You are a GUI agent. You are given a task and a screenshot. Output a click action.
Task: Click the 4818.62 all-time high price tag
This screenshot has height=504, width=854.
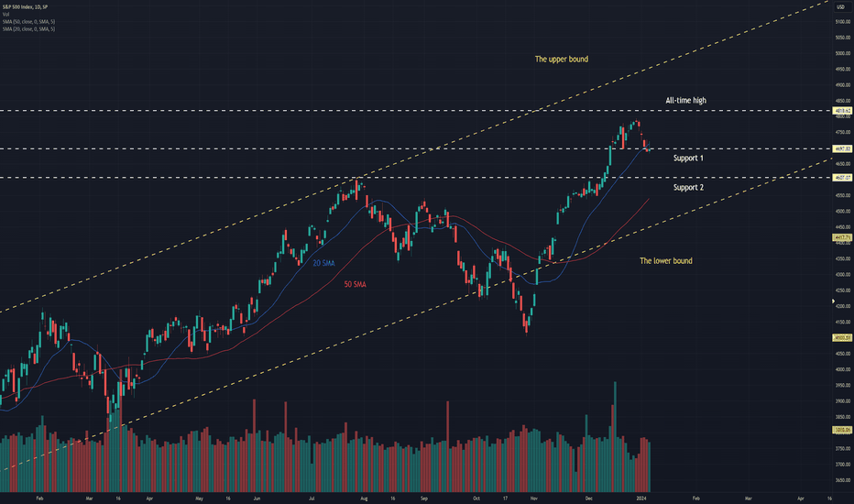[x=842, y=111]
